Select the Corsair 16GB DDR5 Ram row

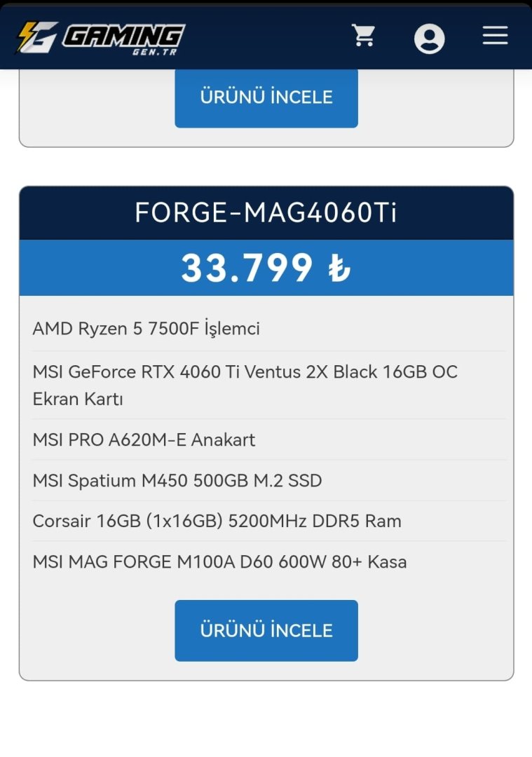click(217, 521)
